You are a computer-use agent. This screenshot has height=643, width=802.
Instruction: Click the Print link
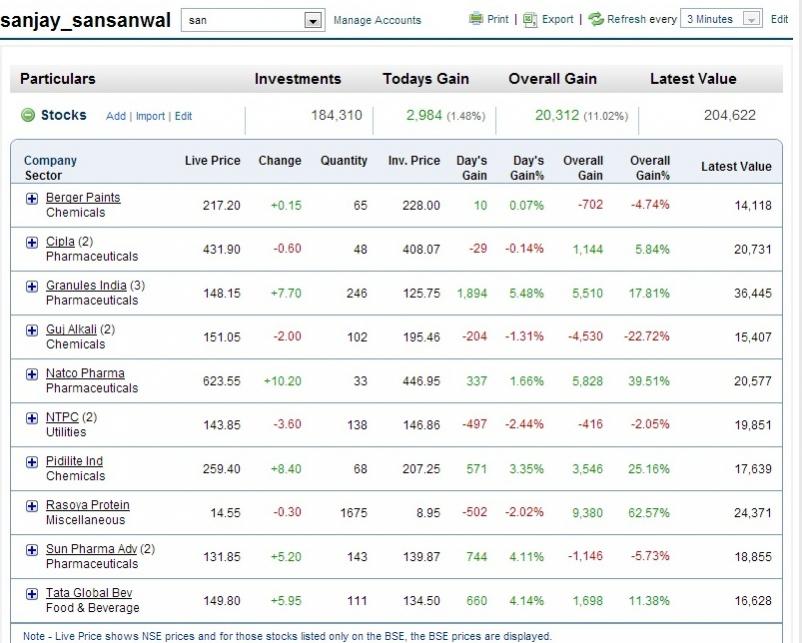point(498,19)
